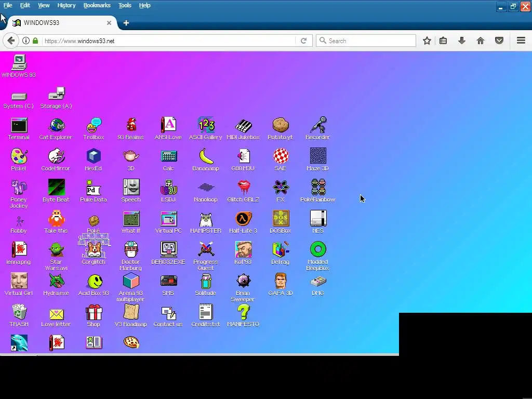Open the Terminal desktop icon
Viewport: 532px width, 399px height.
19,129
